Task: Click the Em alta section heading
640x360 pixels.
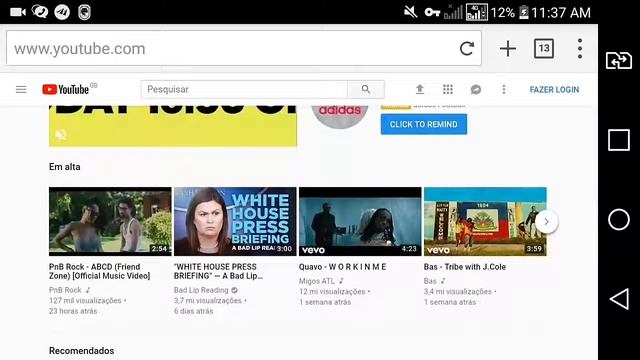Action: 64,167
